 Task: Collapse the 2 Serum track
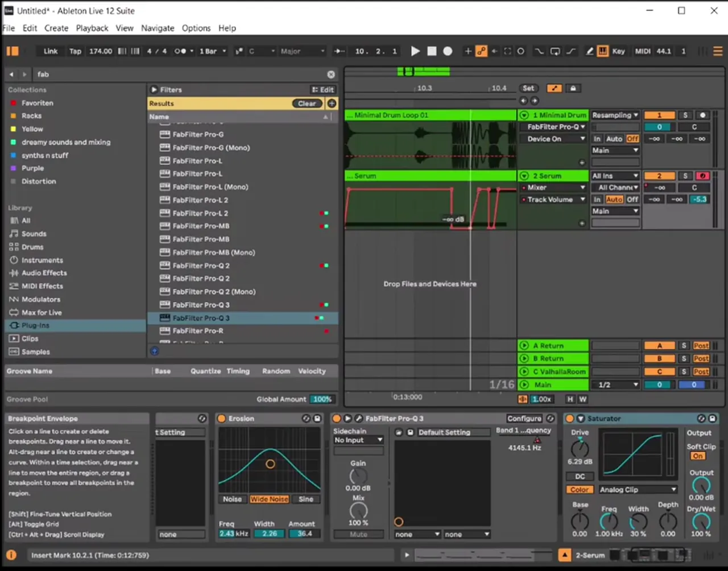pos(524,176)
